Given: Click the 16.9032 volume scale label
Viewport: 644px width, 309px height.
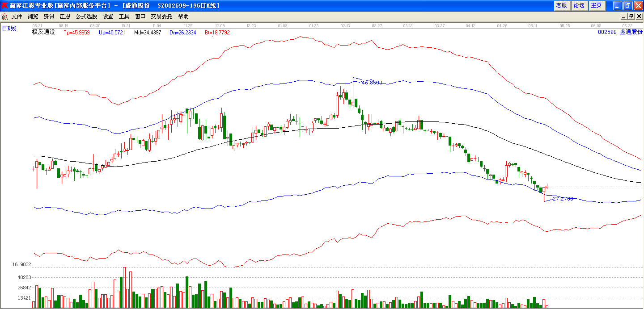Looking at the screenshot, I should tap(21, 265).
